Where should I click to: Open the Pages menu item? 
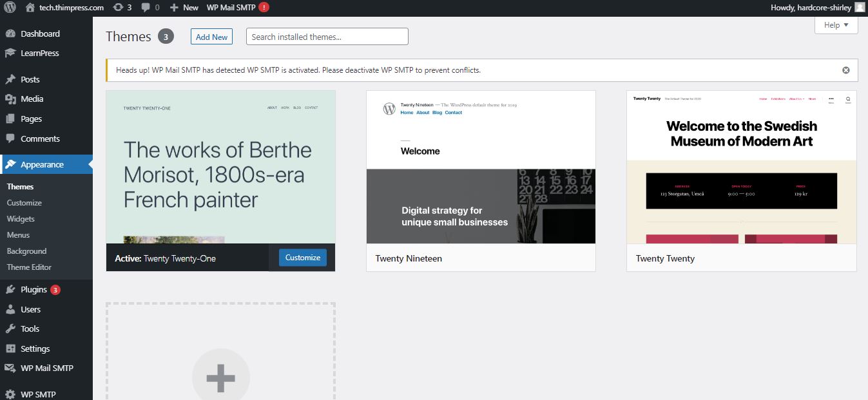tap(46, 119)
